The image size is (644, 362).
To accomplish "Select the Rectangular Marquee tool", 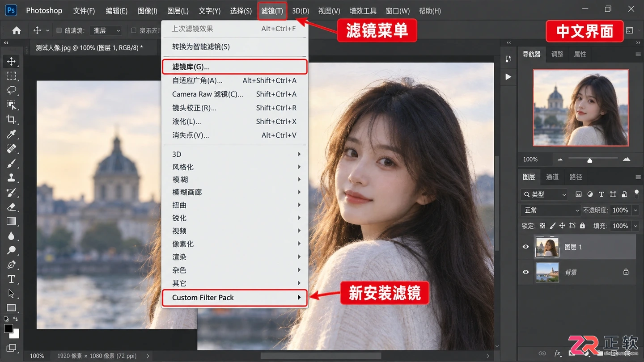I will pos(11,76).
